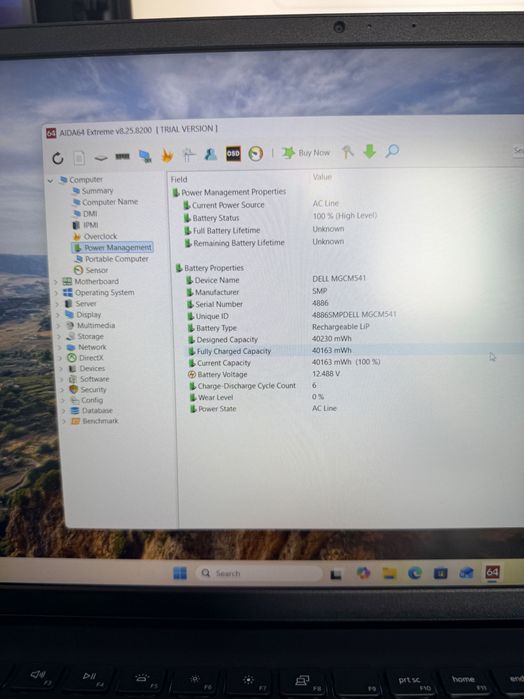
Task: Select the Power Management tree item
Action: pyautogui.click(x=113, y=247)
